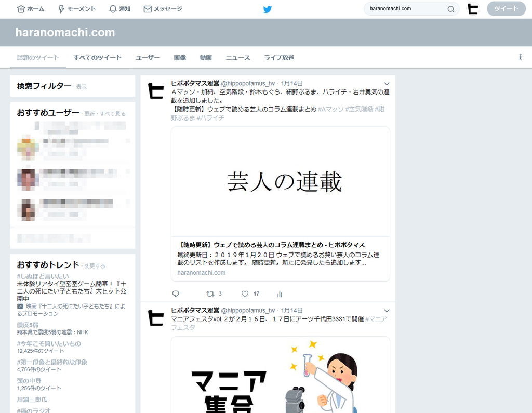Open モーメント moments page
Screen dimensions: 532x413
coord(77,9)
